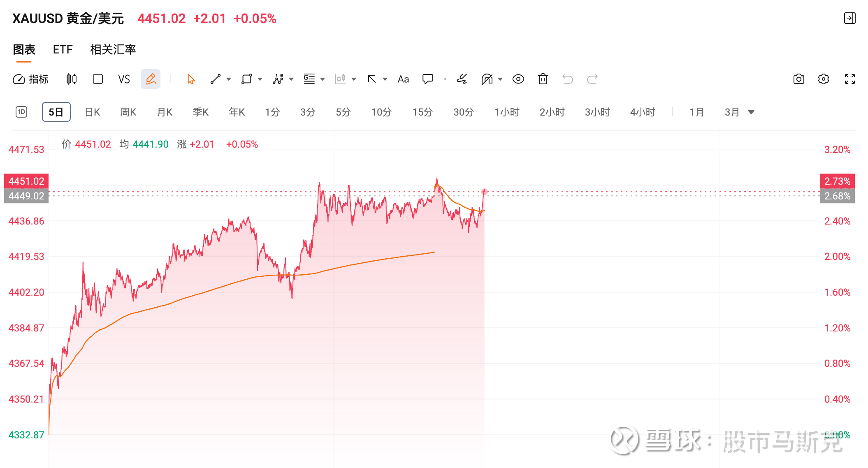Add a comment bubble annotation
This screenshot has height=468, width=868.
(428, 79)
